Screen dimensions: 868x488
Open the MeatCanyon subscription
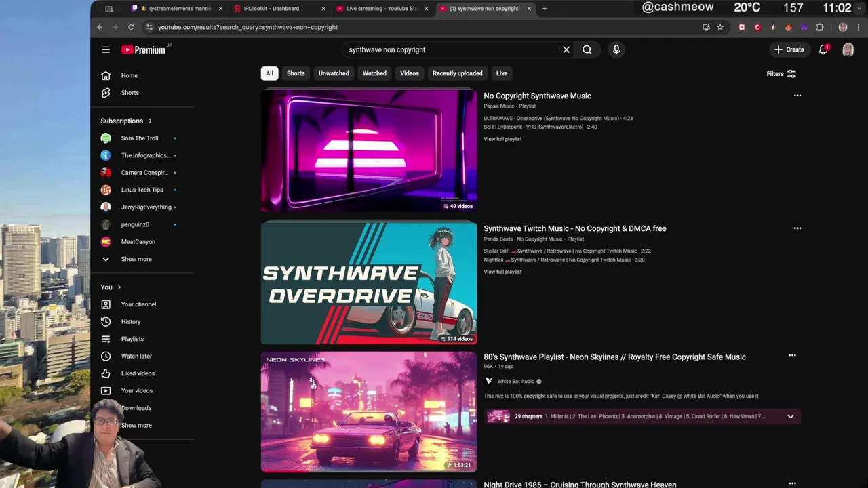click(138, 242)
